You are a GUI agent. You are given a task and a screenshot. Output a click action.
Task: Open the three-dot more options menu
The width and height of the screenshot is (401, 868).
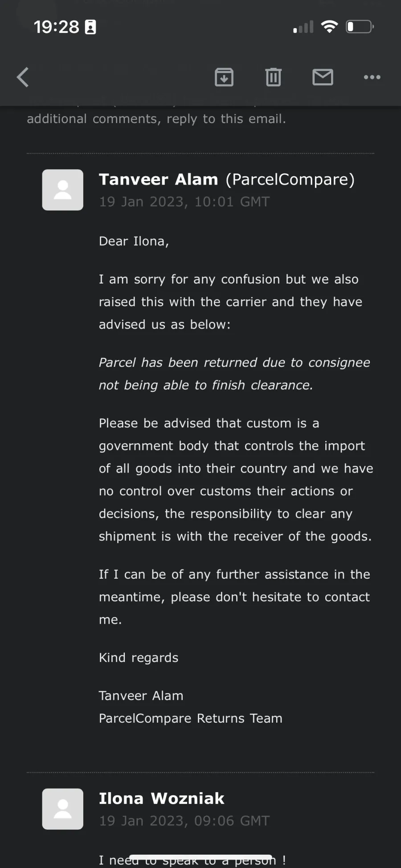372,77
